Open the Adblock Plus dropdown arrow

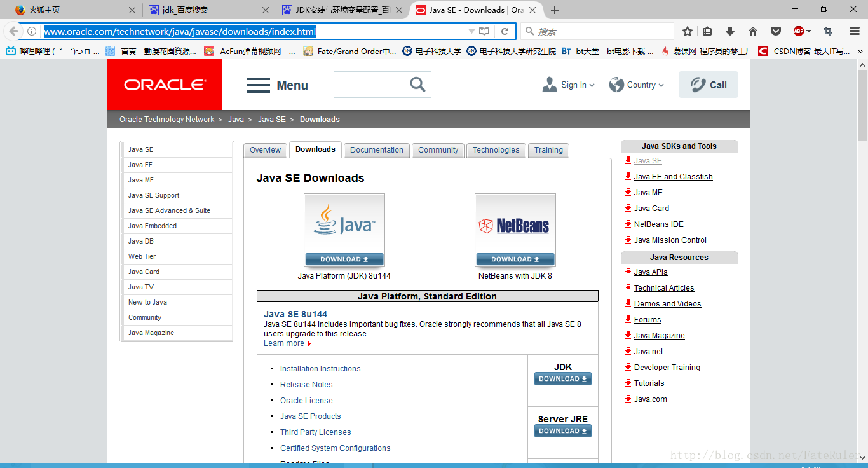(x=808, y=31)
